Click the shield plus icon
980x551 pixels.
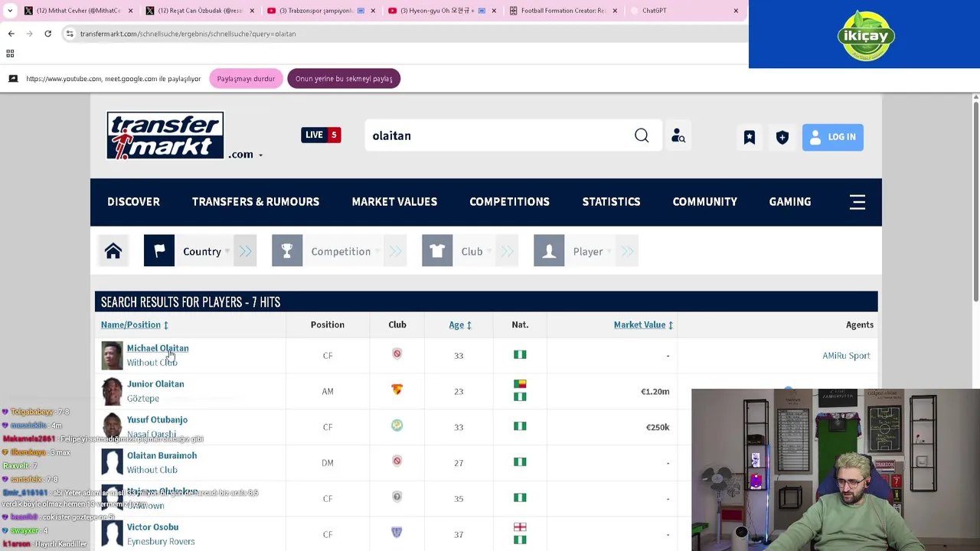point(782,137)
